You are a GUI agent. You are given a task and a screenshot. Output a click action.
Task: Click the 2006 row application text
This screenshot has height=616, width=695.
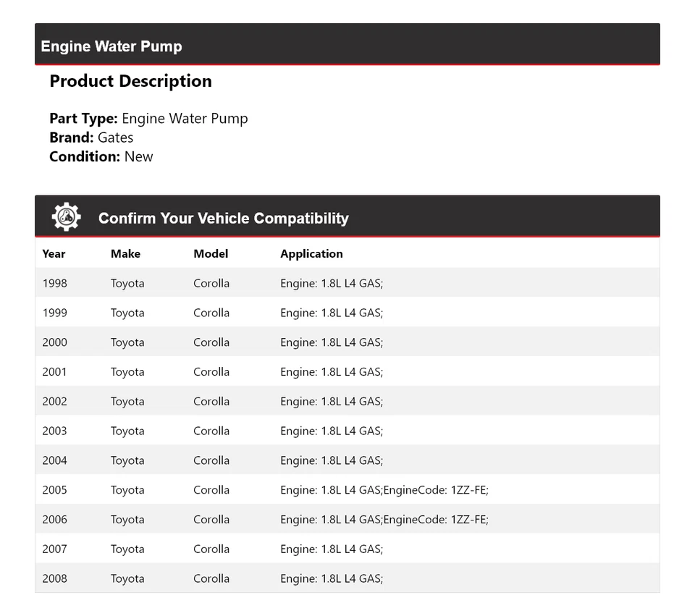click(x=384, y=520)
